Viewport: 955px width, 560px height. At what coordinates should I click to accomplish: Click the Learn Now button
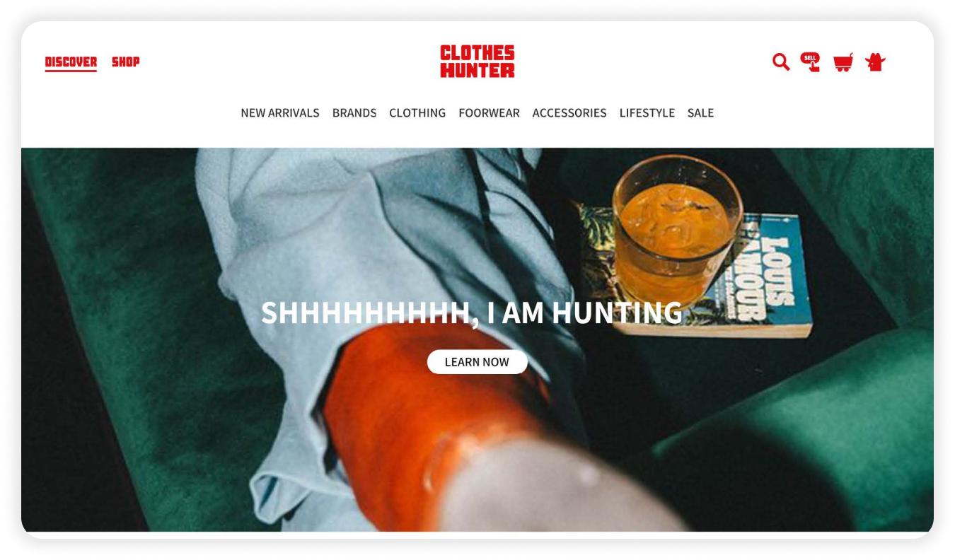477,362
